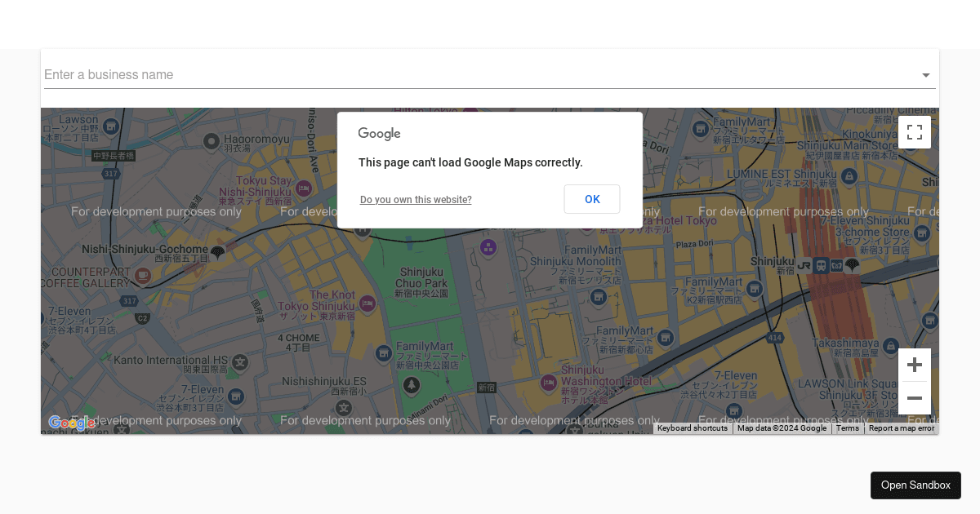The height and width of the screenshot is (514, 980).
Task: Open the Terms link in the footer
Action: [848, 428]
